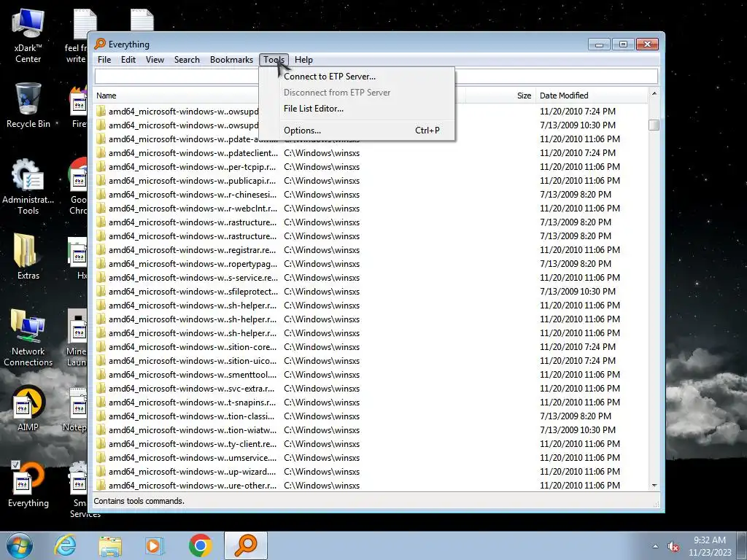Select the AIMP desktop shortcut
The width and height of the screenshot is (747, 560).
tap(28, 408)
